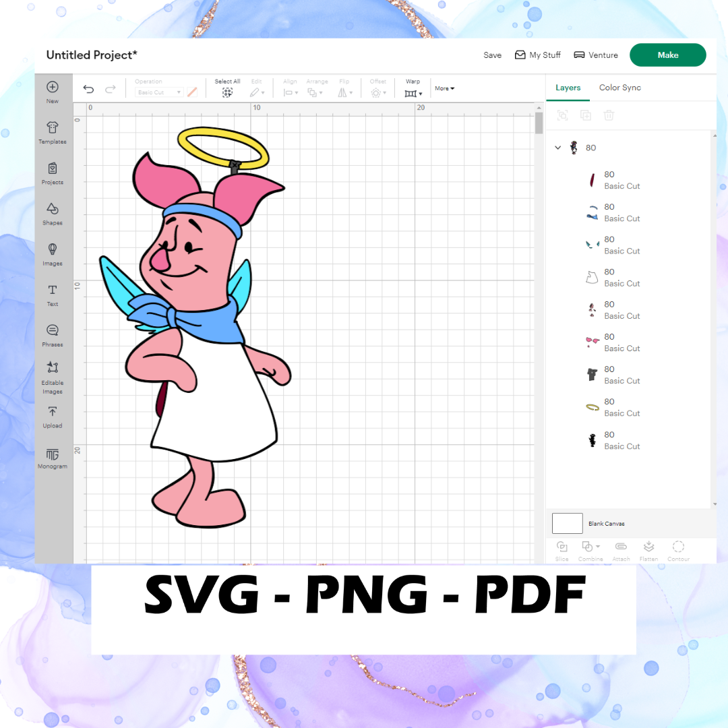Open the Align dropdown
Image resolution: width=728 pixels, height=728 pixels.
tap(291, 92)
